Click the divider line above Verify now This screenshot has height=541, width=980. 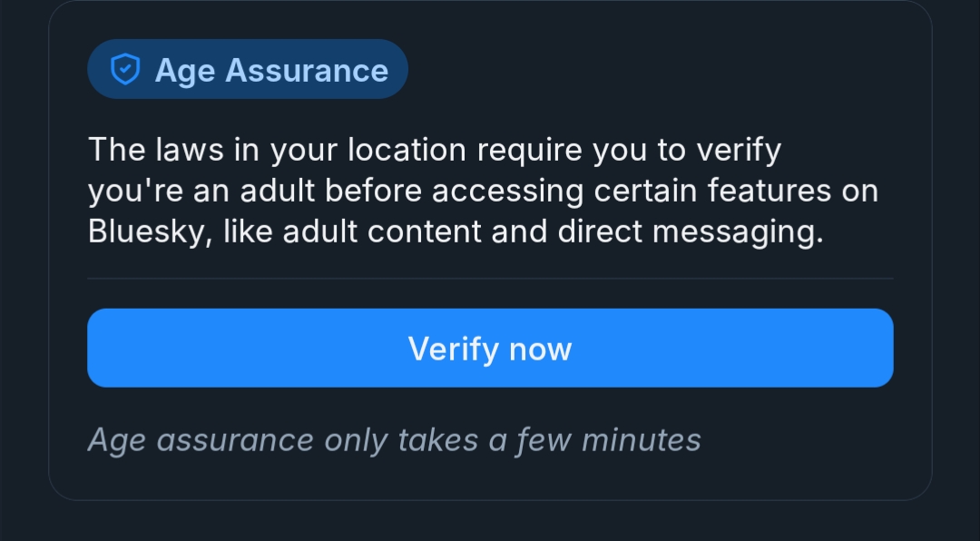click(490, 279)
